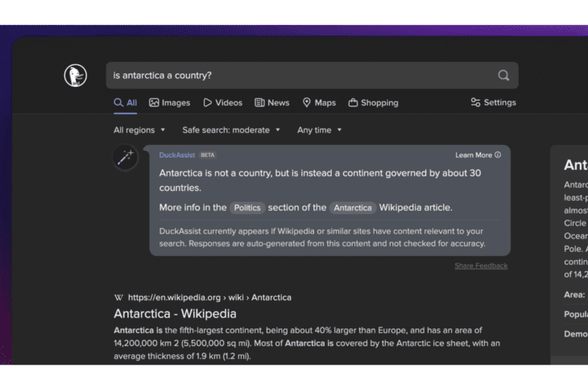Click the Wikipedia result snippet text
This screenshot has height=388, width=588.
pos(307,343)
